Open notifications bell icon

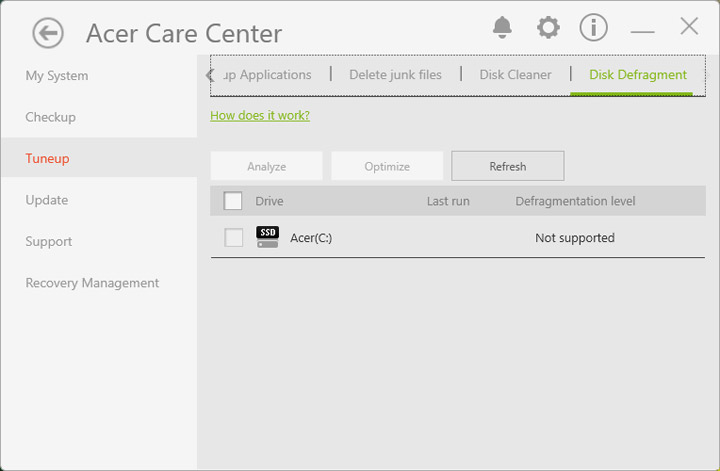[502, 28]
